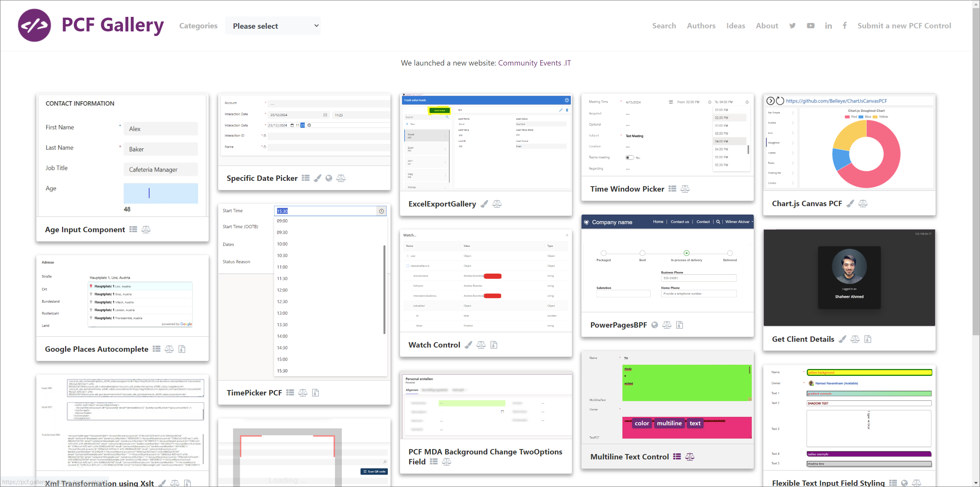Open the Age Input Component title link

pyautogui.click(x=85, y=230)
